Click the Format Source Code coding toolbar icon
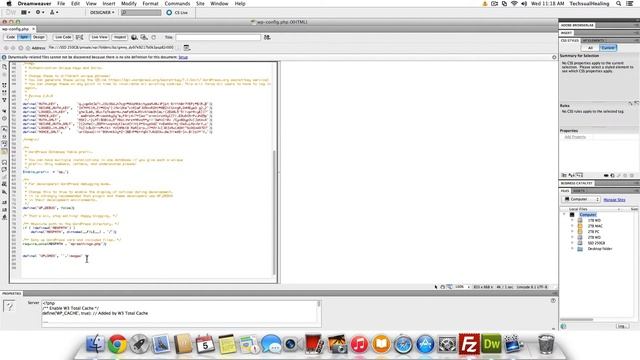The width and height of the screenshot is (640, 360). pos(4,217)
